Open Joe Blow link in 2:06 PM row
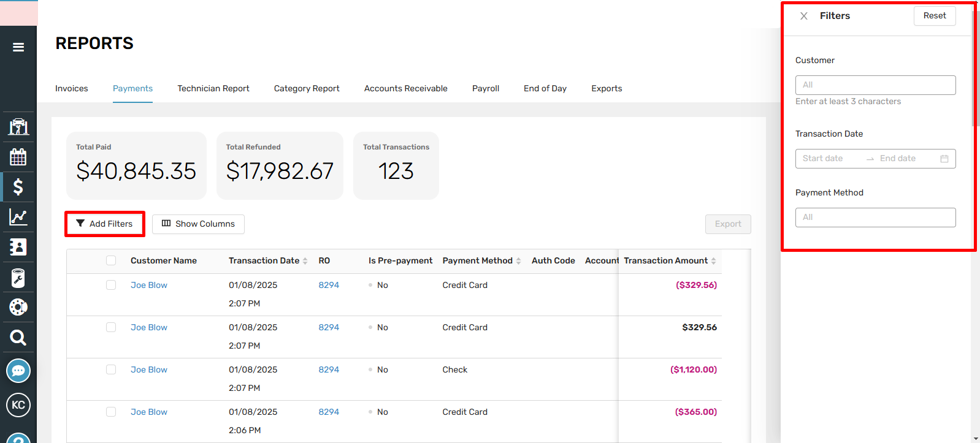The width and height of the screenshot is (980, 443). point(149,412)
